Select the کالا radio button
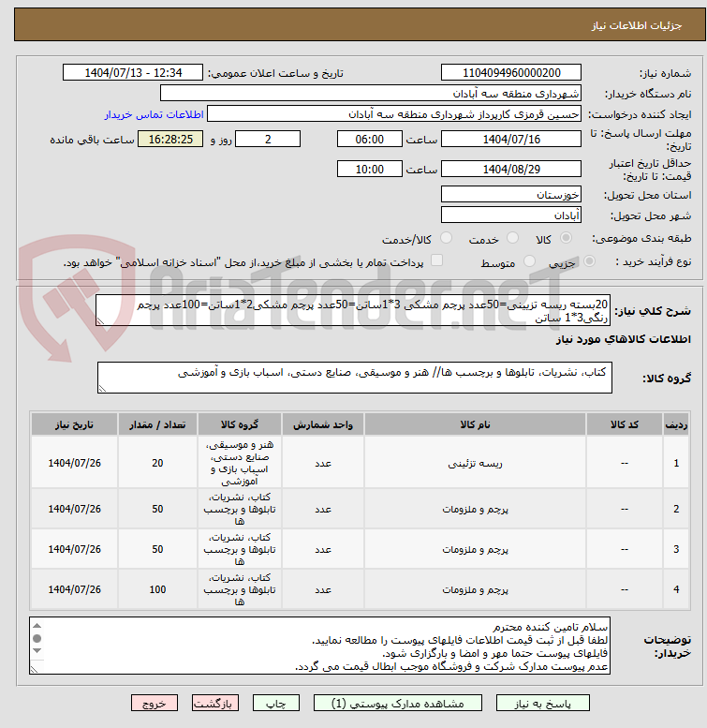707x728 pixels. (566, 238)
